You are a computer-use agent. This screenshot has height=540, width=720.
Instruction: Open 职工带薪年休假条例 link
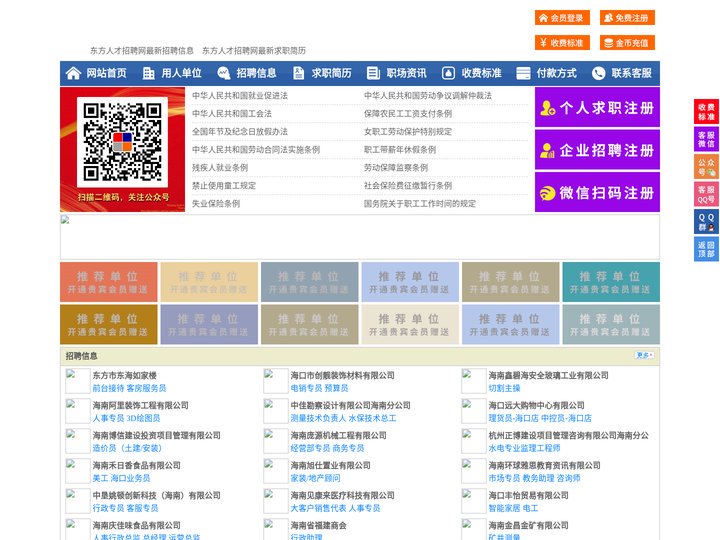pos(400,150)
